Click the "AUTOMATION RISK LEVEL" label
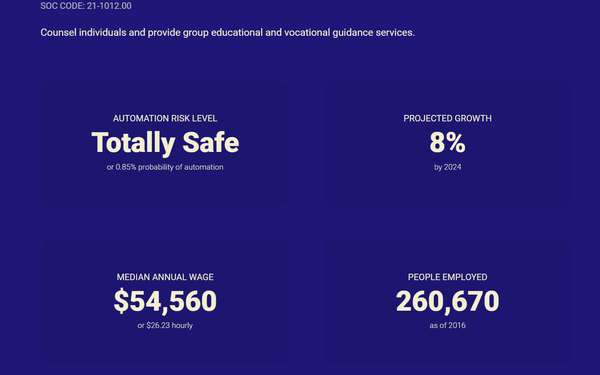The height and width of the screenshot is (375, 600). [165, 119]
